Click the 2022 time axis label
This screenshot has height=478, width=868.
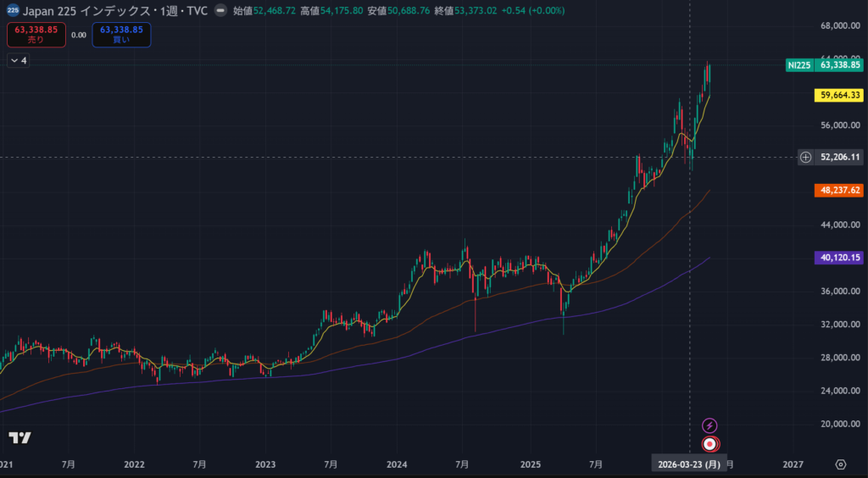(x=133, y=464)
